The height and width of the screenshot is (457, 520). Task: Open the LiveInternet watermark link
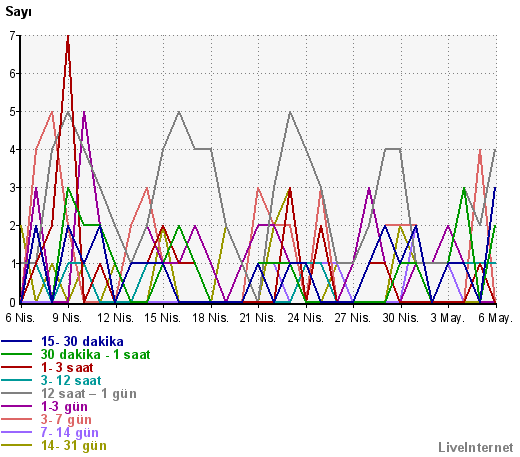(x=476, y=448)
